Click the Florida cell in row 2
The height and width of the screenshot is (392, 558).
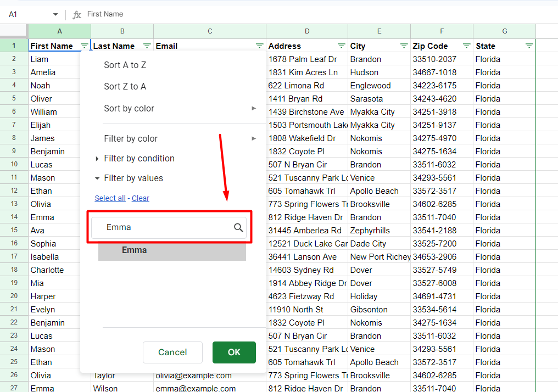505,59
